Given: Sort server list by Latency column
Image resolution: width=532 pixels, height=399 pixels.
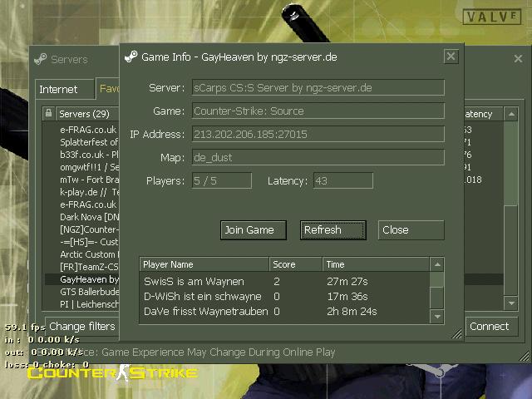Looking at the screenshot, I should (483, 114).
